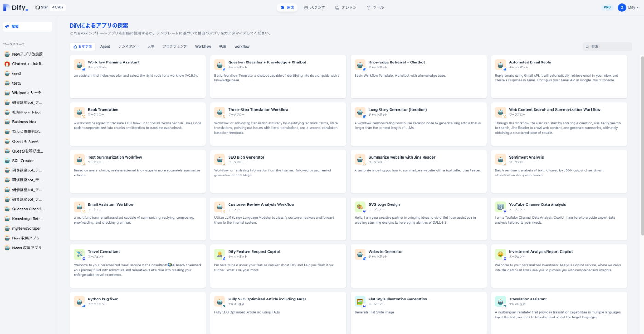Click the Travel Consultant airplane icon
644x334 pixels.
coord(79,254)
